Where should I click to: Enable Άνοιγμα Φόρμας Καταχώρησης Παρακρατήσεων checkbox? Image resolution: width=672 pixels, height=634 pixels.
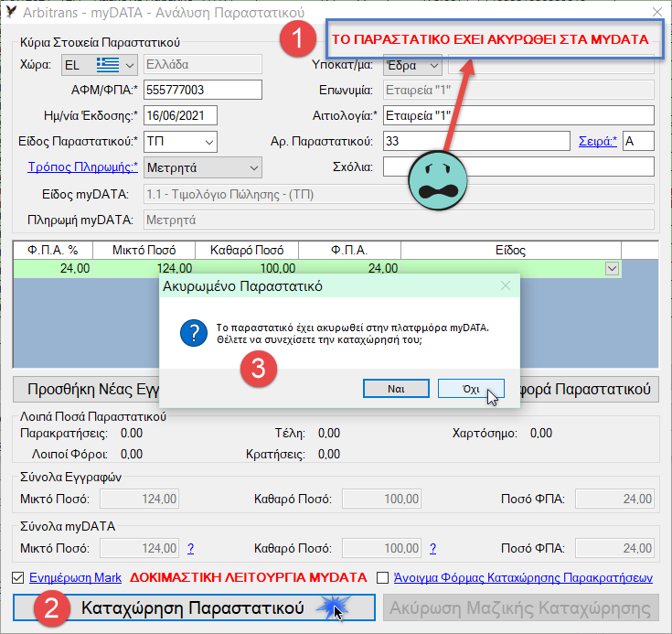click(x=383, y=578)
